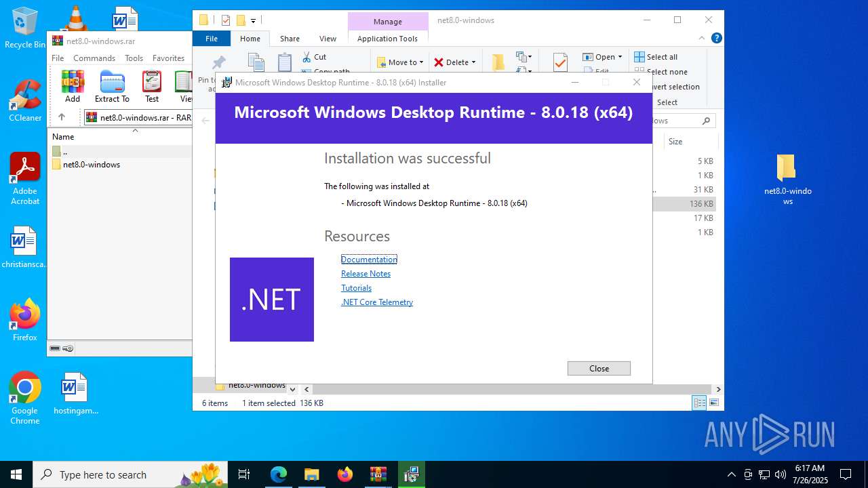The image size is (868, 488).
Task: Open net8.0-windows folder on desktop
Action: click(787, 179)
